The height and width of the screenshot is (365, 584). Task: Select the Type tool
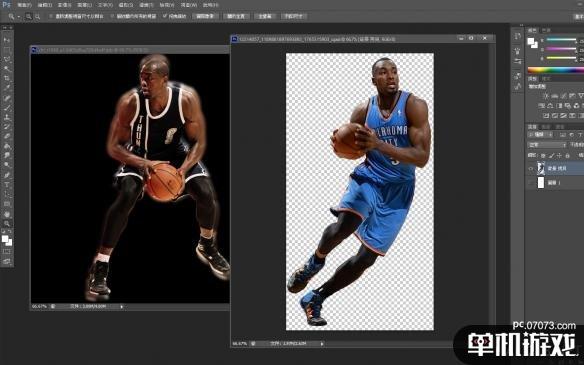point(7,185)
